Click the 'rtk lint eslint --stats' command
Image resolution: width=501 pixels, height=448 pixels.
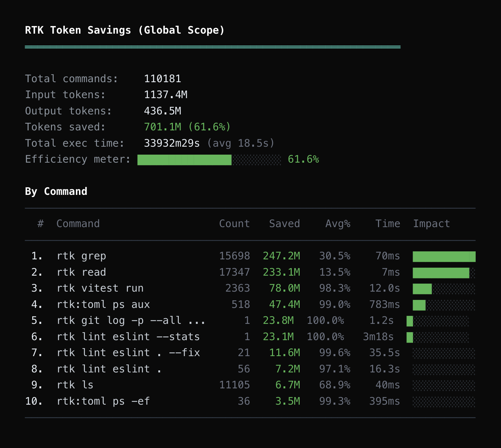(128, 337)
